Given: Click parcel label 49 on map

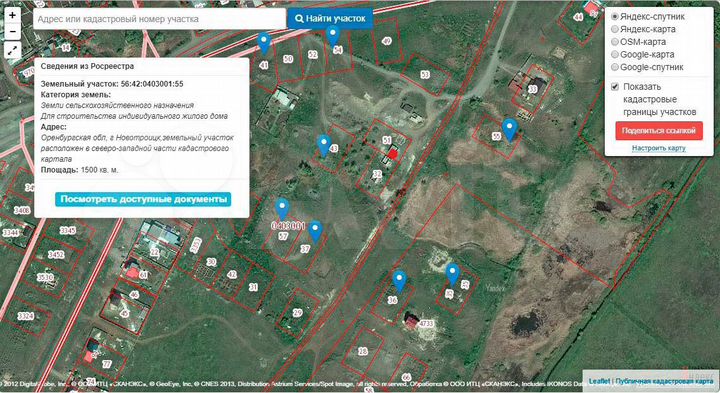Looking at the screenshot, I should pyautogui.click(x=387, y=41).
